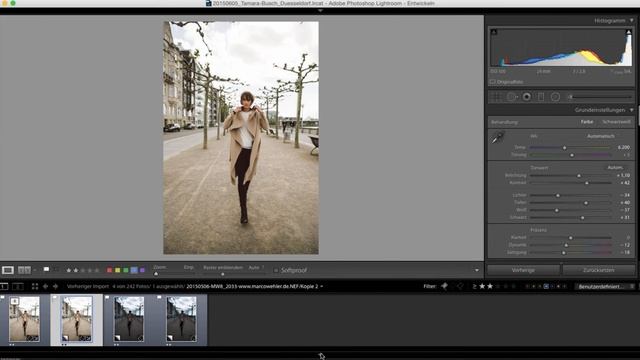
Task: Switch to loupe view mode
Action: (x=8, y=270)
